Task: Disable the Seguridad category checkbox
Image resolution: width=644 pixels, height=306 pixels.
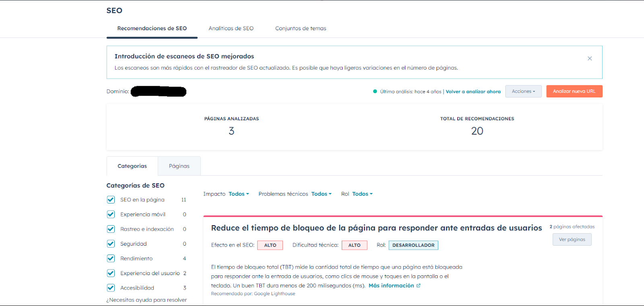Action: tap(111, 244)
